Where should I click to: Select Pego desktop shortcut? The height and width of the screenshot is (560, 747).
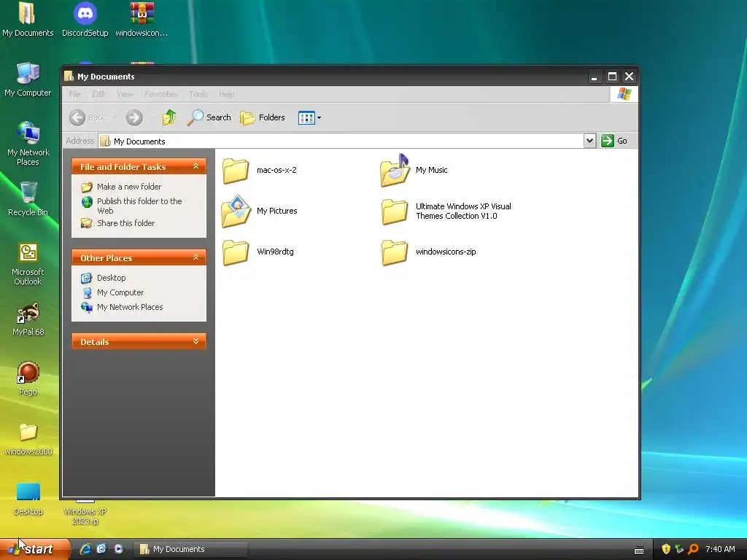(x=28, y=378)
